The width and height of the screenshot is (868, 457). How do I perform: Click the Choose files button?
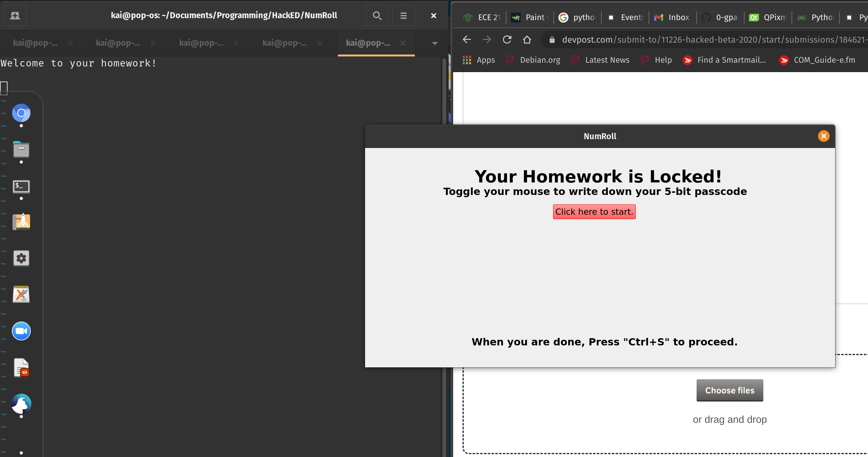[x=729, y=390]
